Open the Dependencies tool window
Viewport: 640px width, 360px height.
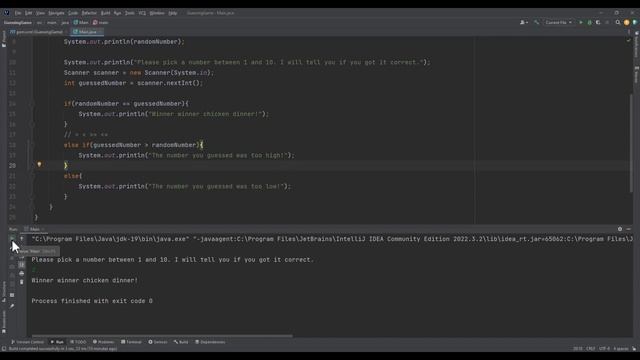(210, 342)
